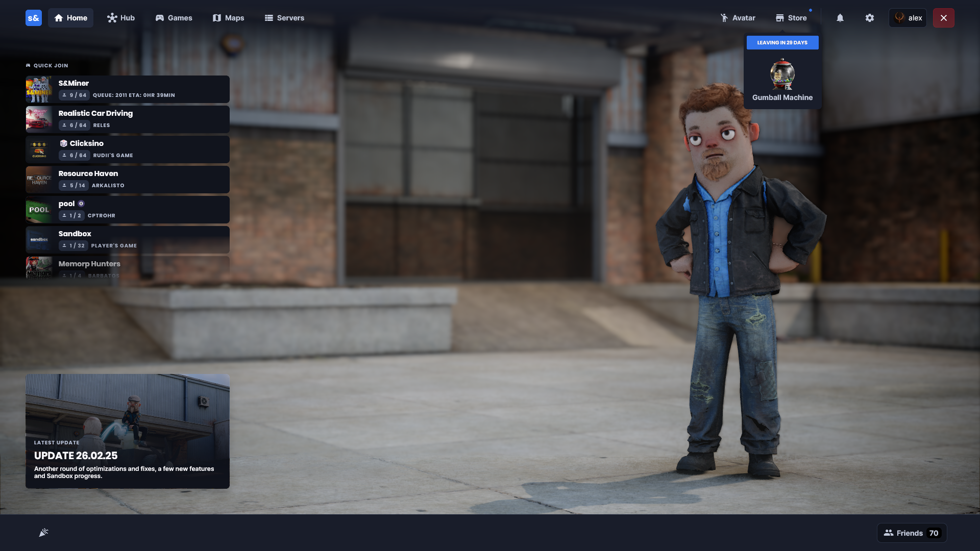Click the Leaving in 29 Days banner
The image size is (980, 551).
point(782,43)
